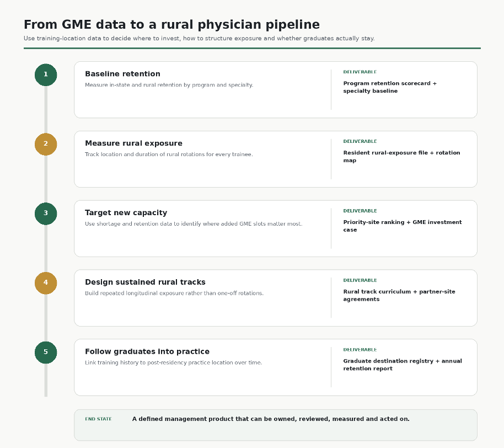
Task: Click Priority-site ranking deliverable text
Action: [x=403, y=226]
